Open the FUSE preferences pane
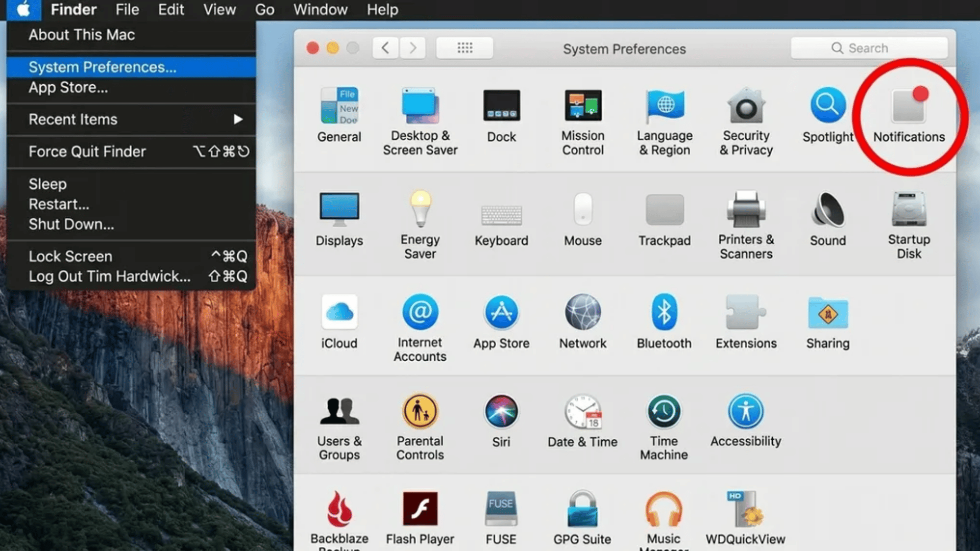The height and width of the screenshot is (551, 980). 501,518
